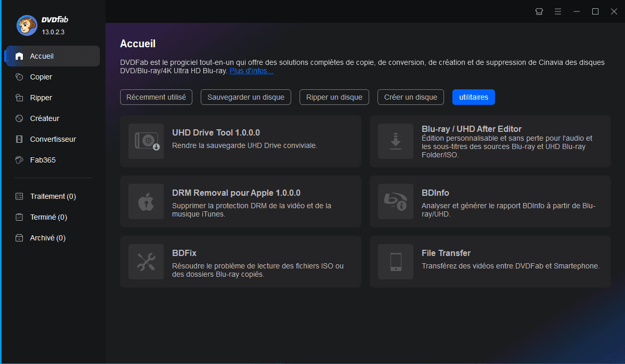Image resolution: width=625 pixels, height=364 pixels.
Task: Select the utilitaires filter button
Action: pos(474,97)
